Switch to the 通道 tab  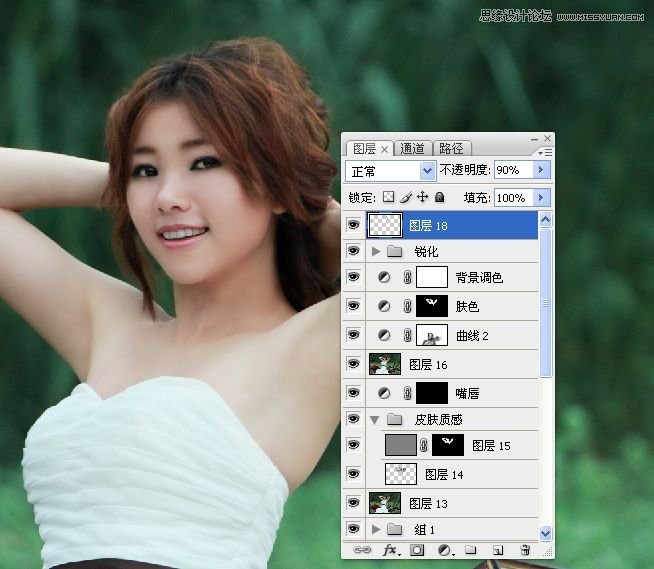pyautogui.click(x=412, y=149)
